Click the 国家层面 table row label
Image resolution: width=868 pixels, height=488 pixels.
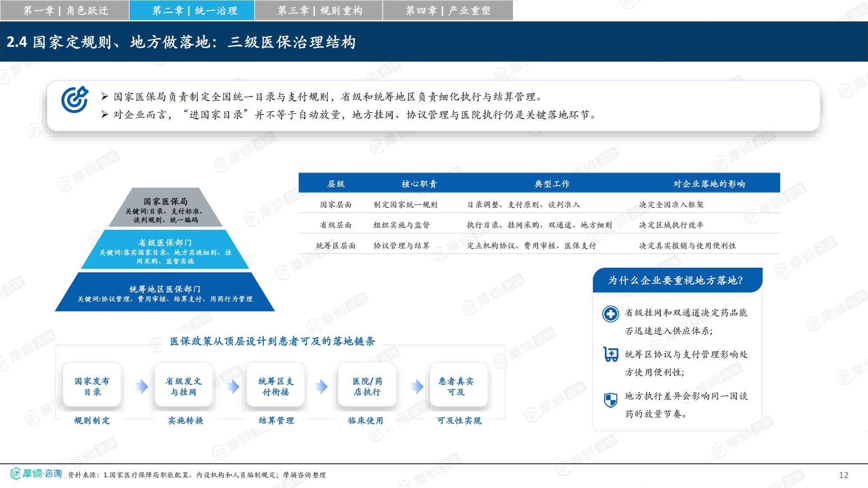336,204
